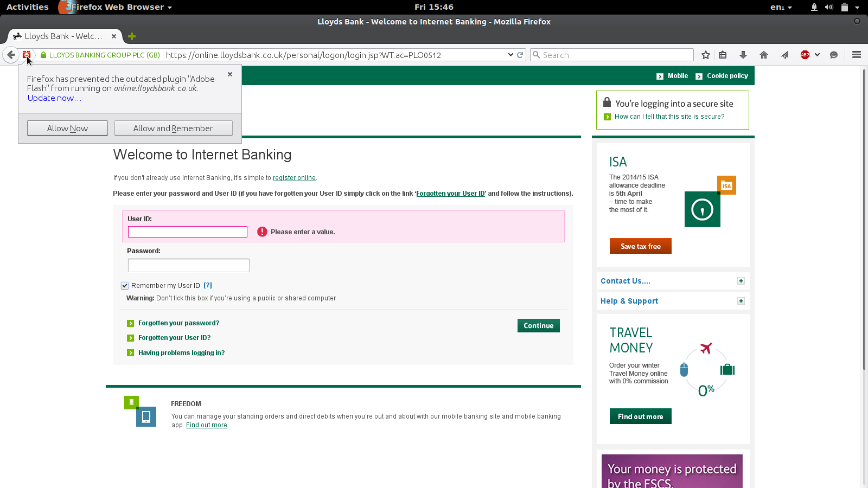
Task: Click the User ID input field
Action: [188, 232]
